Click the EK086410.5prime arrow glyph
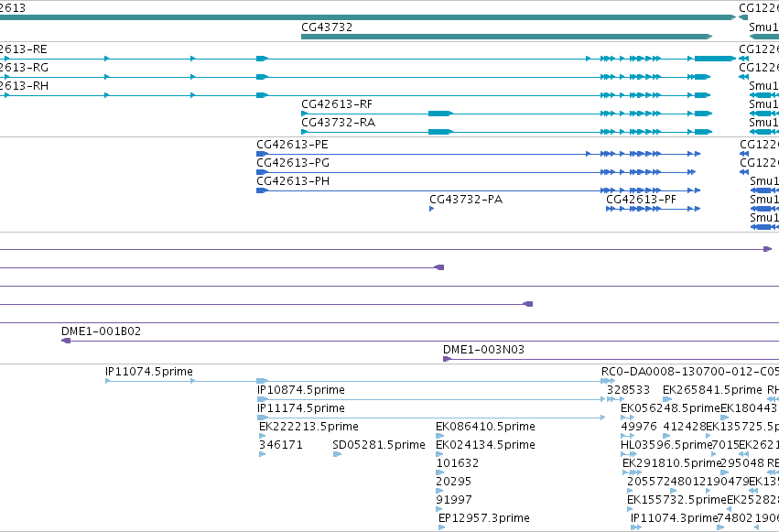Viewport: 779px width, 532px height. coord(439,436)
